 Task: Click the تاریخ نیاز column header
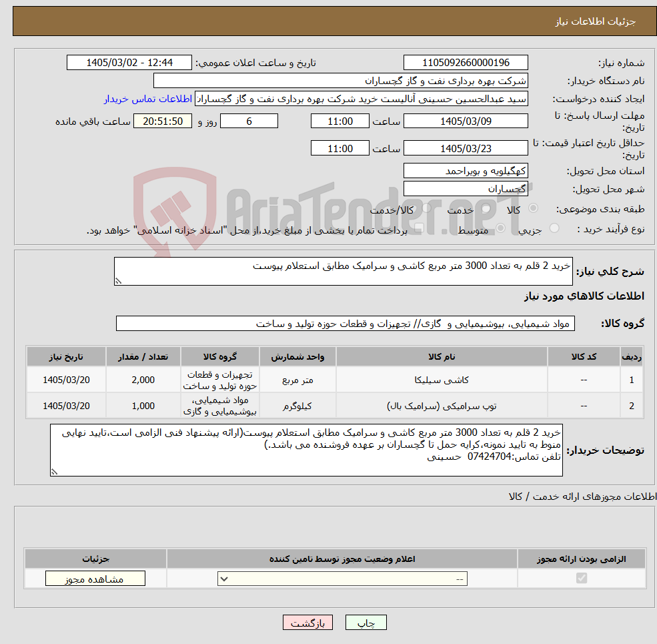(66, 357)
